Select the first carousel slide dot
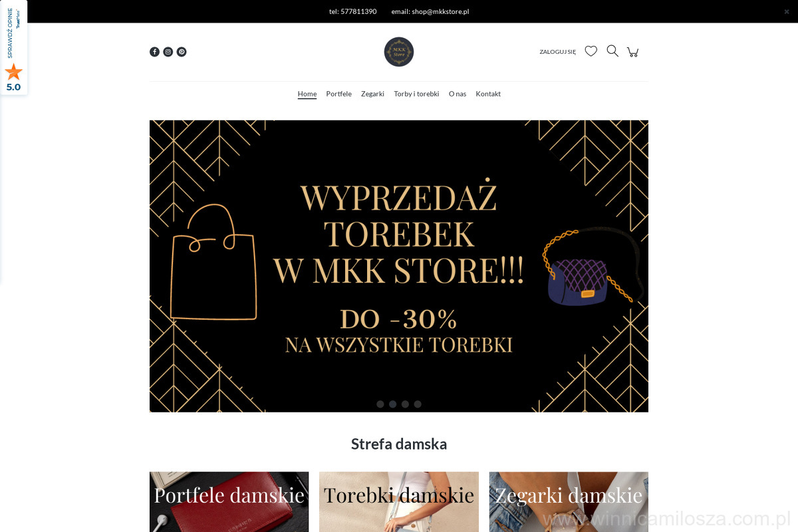The height and width of the screenshot is (532, 798). click(380, 404)
